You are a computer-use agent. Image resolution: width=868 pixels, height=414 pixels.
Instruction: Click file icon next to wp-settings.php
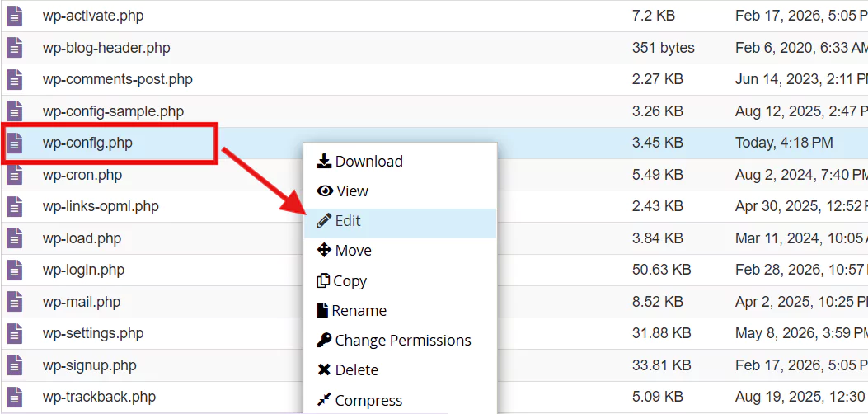14,334
